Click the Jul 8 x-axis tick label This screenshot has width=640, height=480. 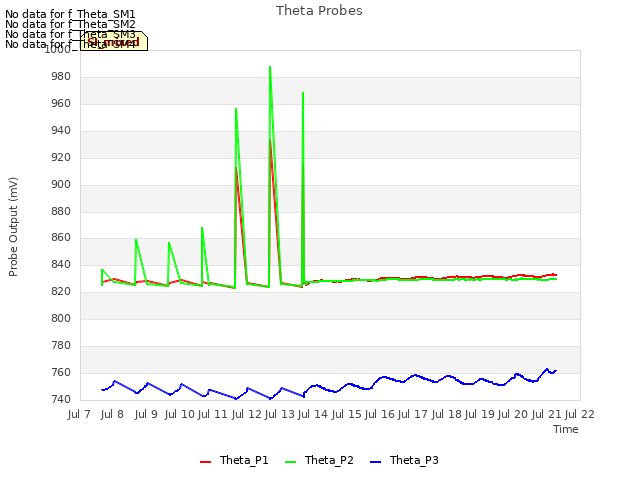coord(112,415)
